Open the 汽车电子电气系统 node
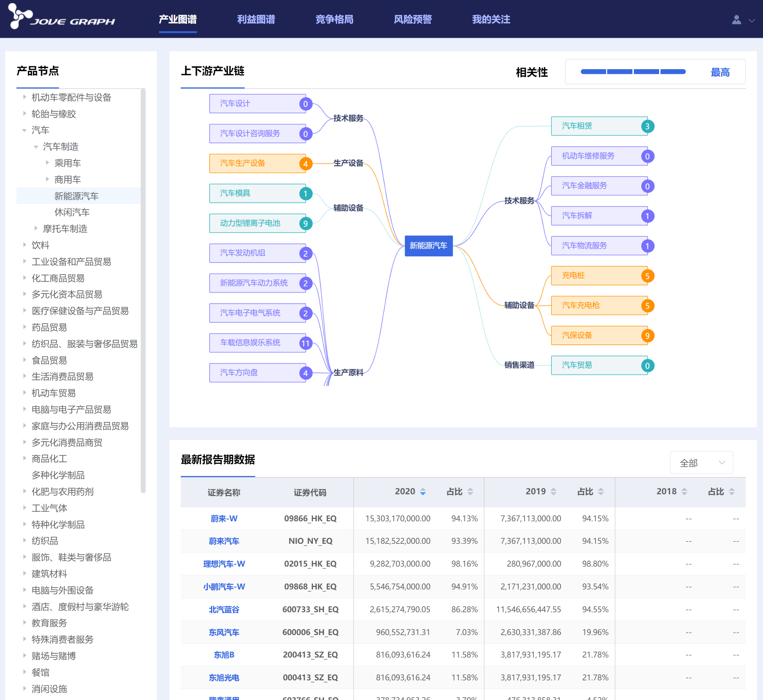Screen dimensions: 763x700 [x=258, y=313]
